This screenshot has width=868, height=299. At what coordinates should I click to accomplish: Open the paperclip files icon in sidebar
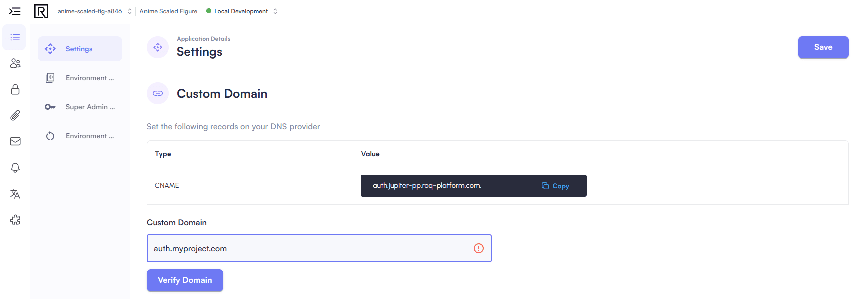click(x=15, y=115)
